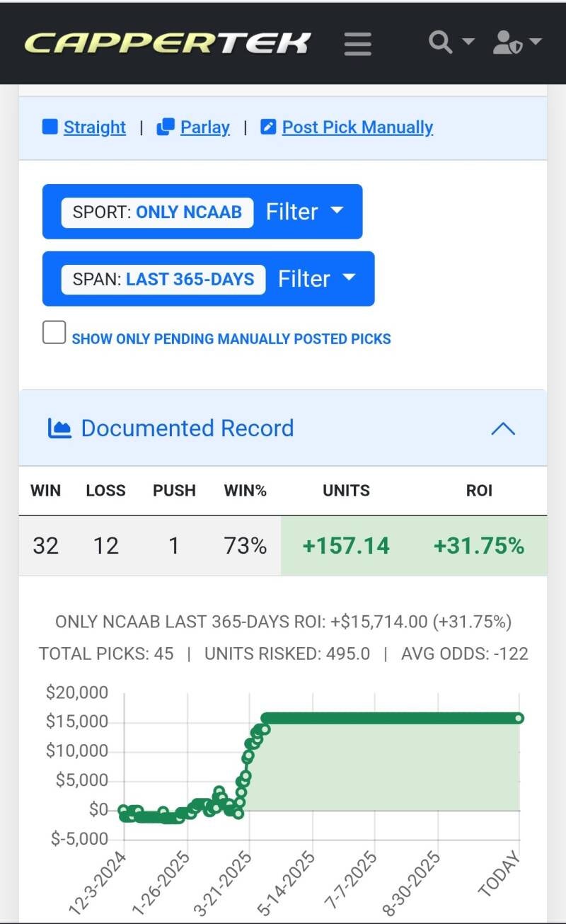This screenshot has width=566, height=924.
Task: Click the Documented Record chart icon
Action: [59, 428]
